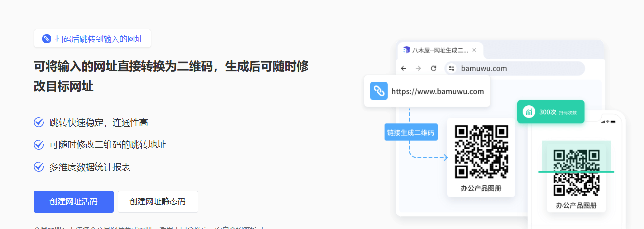This screenshot has width=644, height=229.
Task: Click the 'bamuwu.com' address bar
Action: [x=515, y=68]
